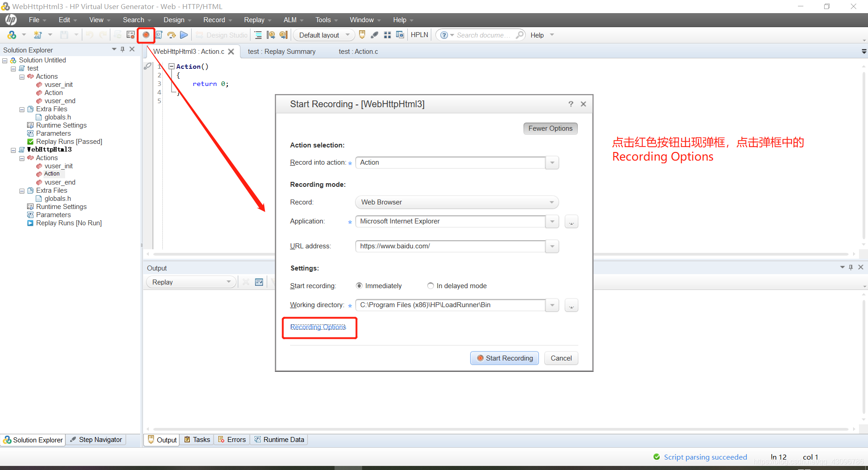
Task: Collapse the Action() code fold marker
Action: pos(171,66)
